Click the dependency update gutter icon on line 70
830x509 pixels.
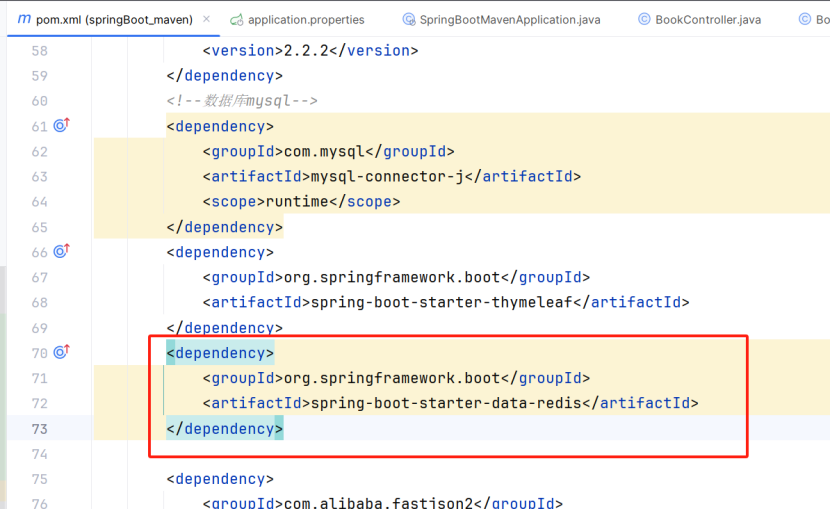(x=61, y=352)
